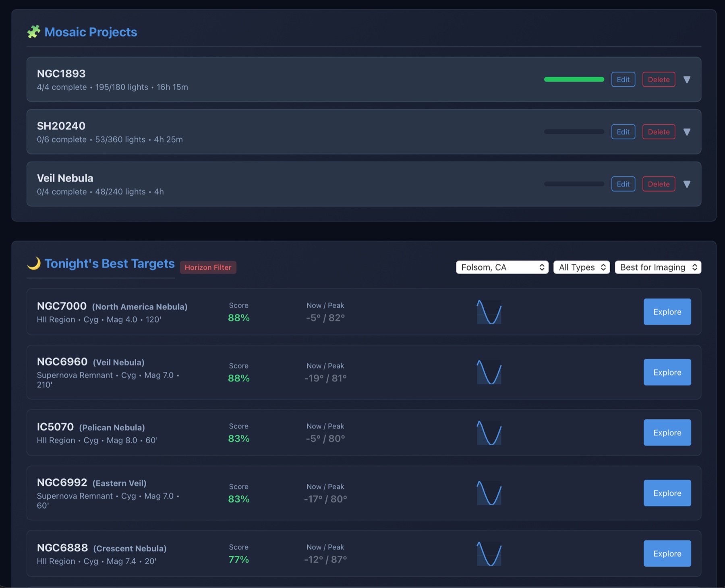
Task: Select the Tonight's Best Targets heading
Action: [110, 263]
